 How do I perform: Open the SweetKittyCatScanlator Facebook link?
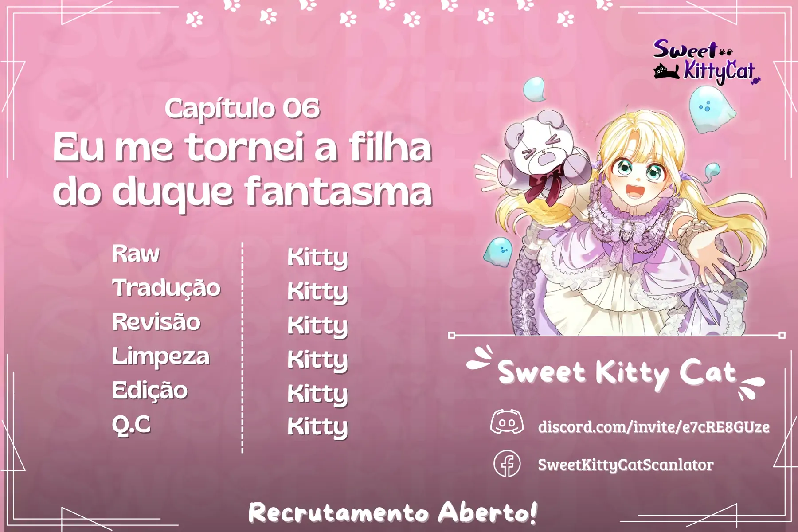pyautogui.click(x=626, y=465)
